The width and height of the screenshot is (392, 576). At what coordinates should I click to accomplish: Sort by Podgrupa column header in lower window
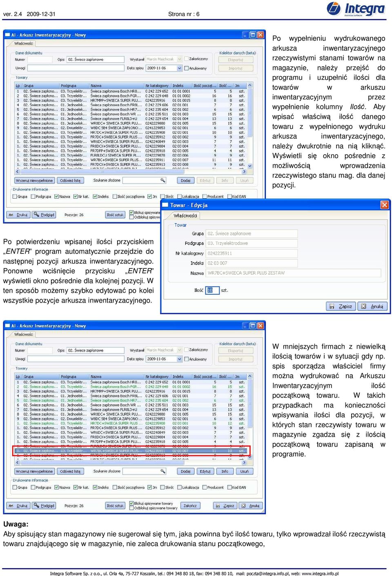[74, 377]
